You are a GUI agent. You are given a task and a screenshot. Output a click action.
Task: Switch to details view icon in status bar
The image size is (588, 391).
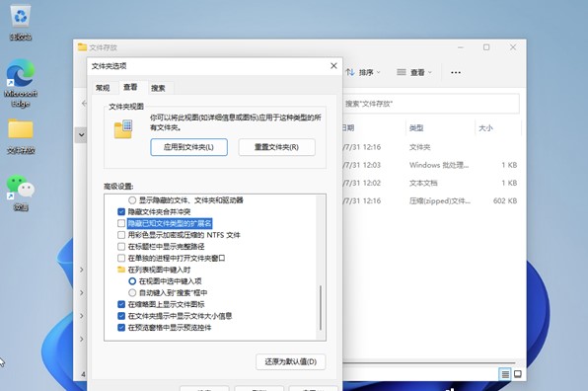tap(505, 374)
